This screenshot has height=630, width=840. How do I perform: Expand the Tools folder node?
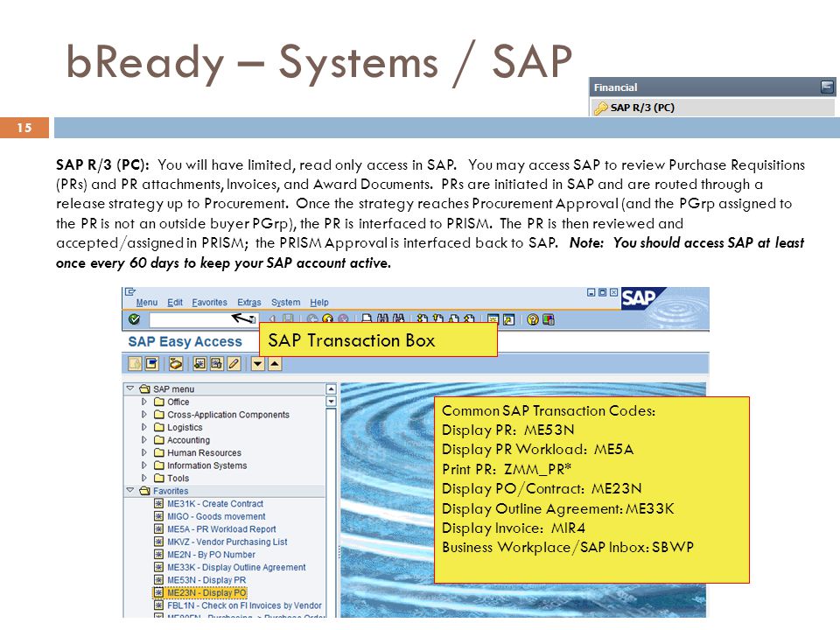[144, 478]
